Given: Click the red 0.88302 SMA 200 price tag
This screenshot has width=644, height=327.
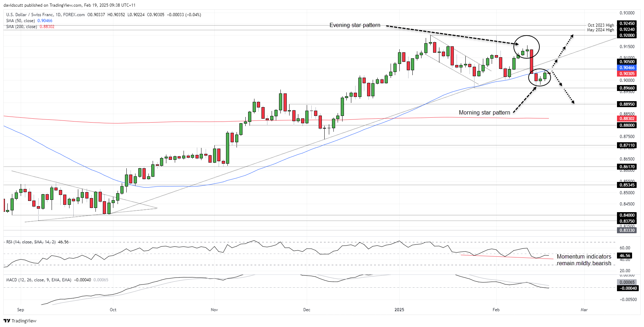Looking at the screenshot, I should tap(627, 119).
